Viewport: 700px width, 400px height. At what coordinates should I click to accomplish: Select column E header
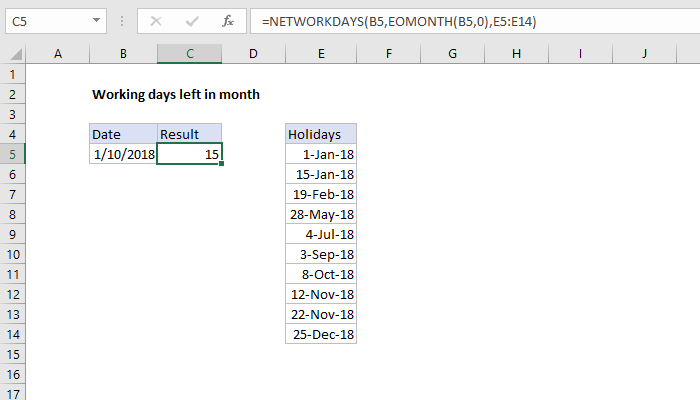pos(321,53)
